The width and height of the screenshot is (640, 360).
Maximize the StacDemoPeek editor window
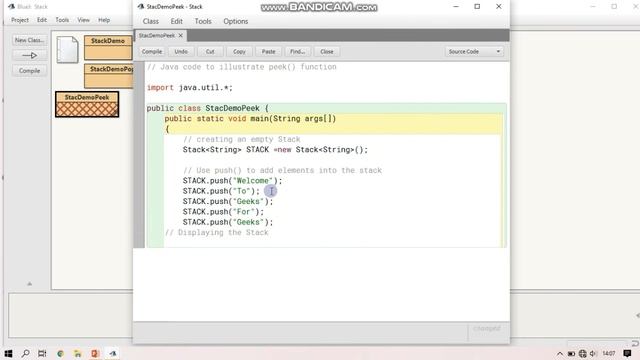click(x=477, y=7)
